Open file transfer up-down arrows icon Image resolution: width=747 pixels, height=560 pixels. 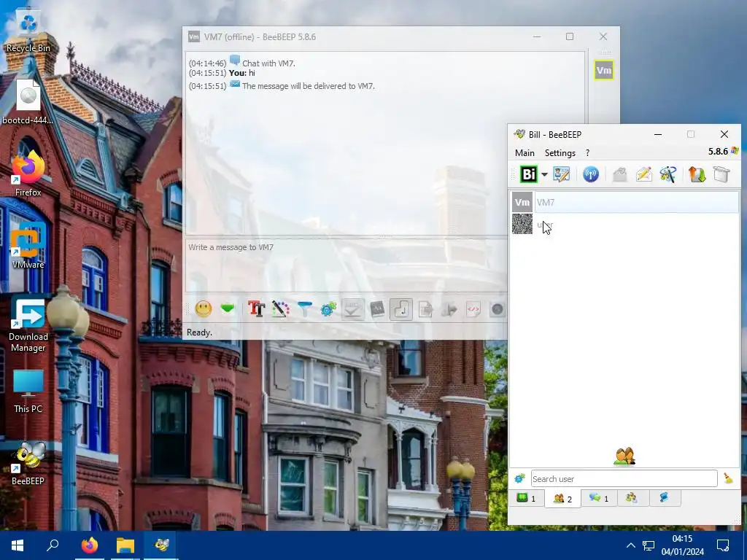pos(697,174)
